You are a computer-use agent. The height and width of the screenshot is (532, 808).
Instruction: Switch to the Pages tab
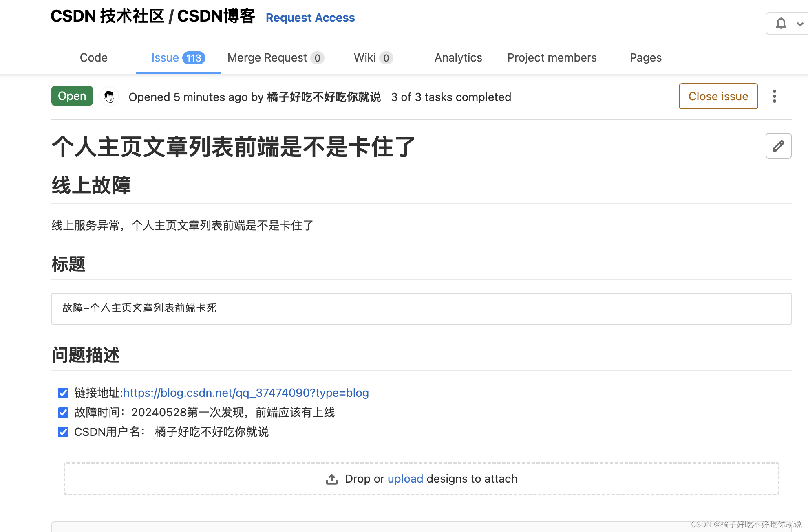click(x=645, y=57)
